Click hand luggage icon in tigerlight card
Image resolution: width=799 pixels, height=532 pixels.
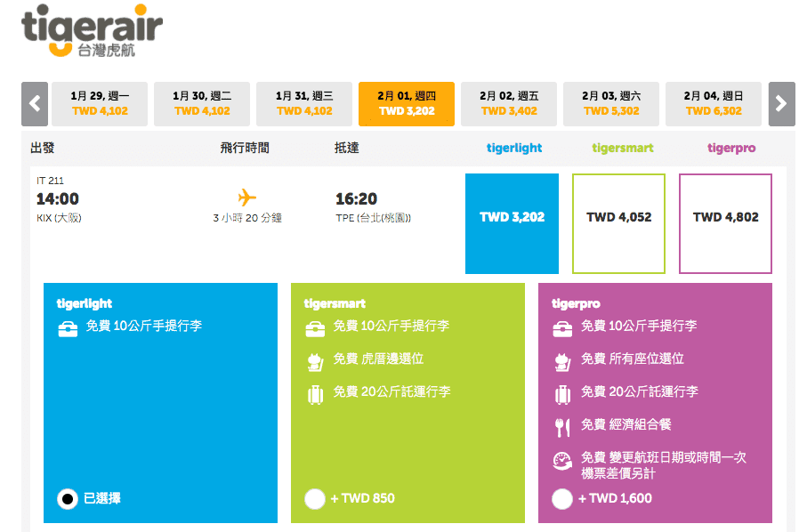pos(68,328)
